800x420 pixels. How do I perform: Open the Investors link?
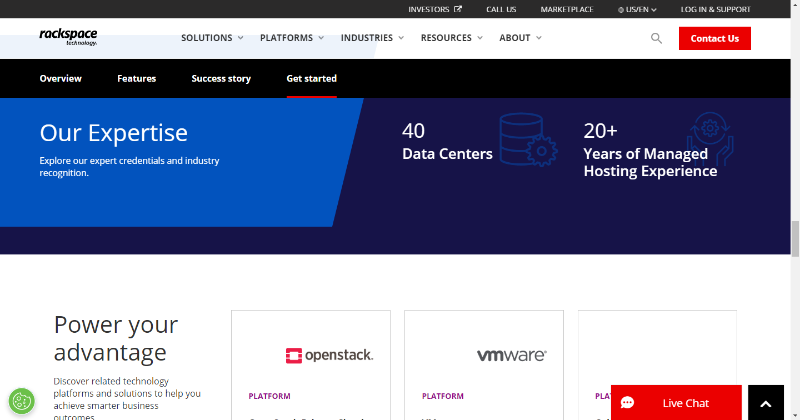tap(435, 9)
